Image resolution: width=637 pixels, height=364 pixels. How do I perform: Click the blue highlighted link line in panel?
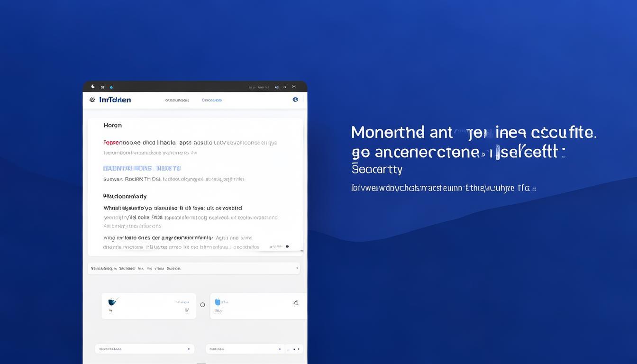click(142, 168)
